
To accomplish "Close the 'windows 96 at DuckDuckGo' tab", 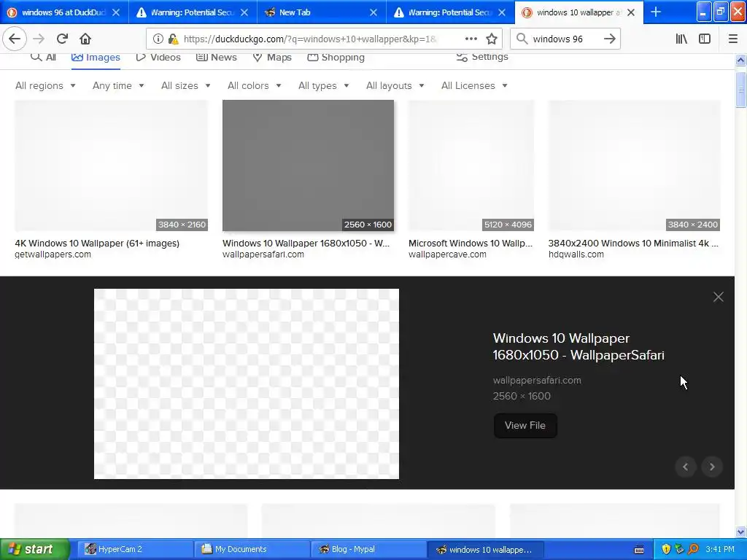I will pyautogui.click(x=116, y=12).
